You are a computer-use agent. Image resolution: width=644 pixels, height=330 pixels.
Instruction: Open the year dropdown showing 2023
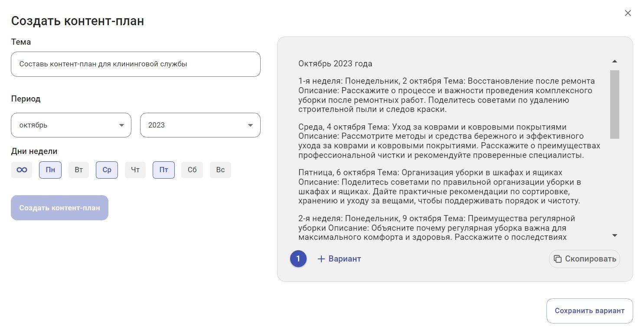point(200,125)
